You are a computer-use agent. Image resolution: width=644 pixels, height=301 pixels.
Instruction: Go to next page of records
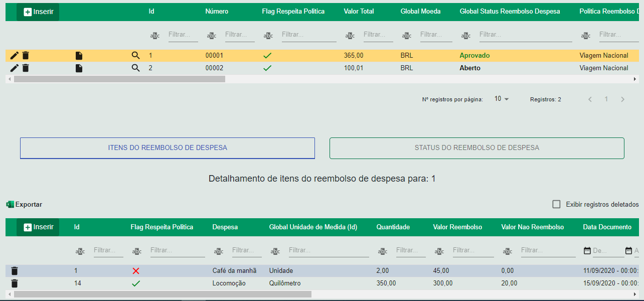click(622, 99)
